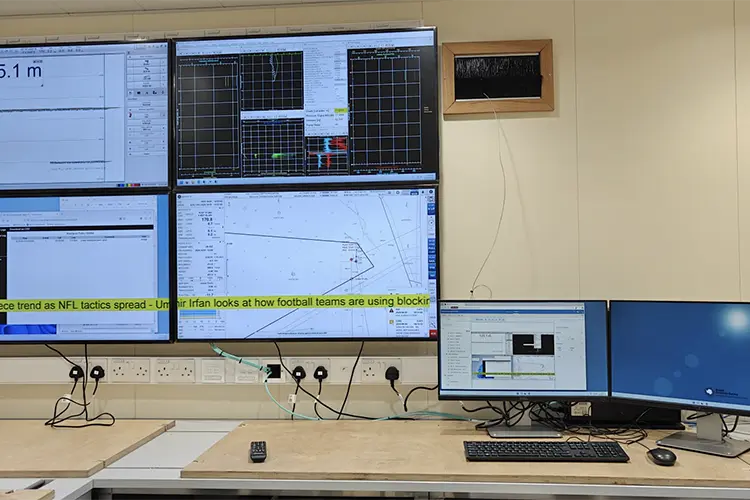The image size is (750, 500).
Task: Click the yellow caution icon in the alerts list
Action: [x=391, y=322]
